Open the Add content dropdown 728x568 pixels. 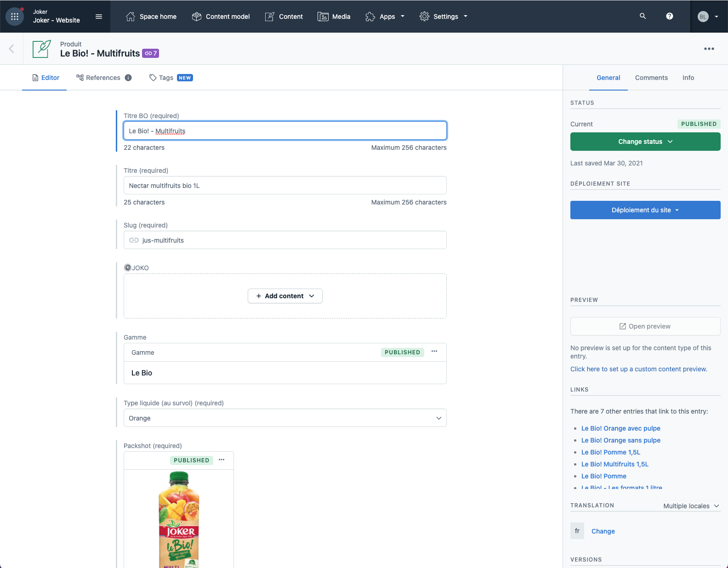click(x=285, y=296)
